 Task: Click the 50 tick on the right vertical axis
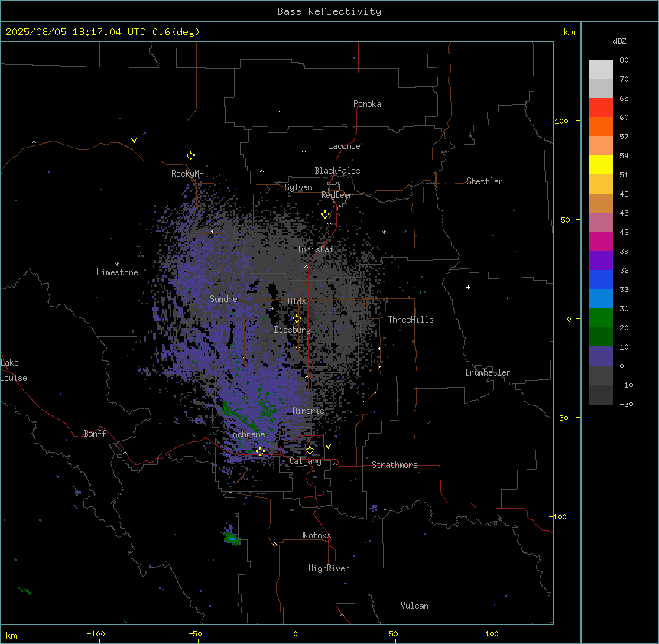[x=565, y=220]
